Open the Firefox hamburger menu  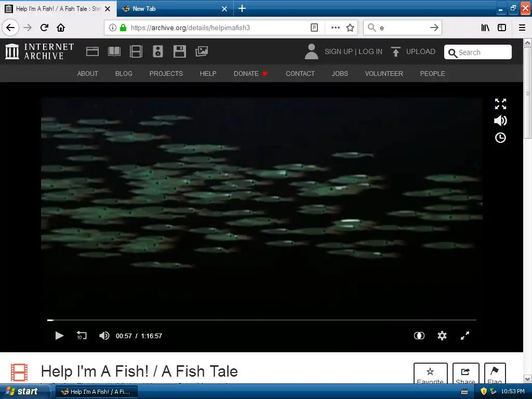pyautogui.click(x=522, y=28)
